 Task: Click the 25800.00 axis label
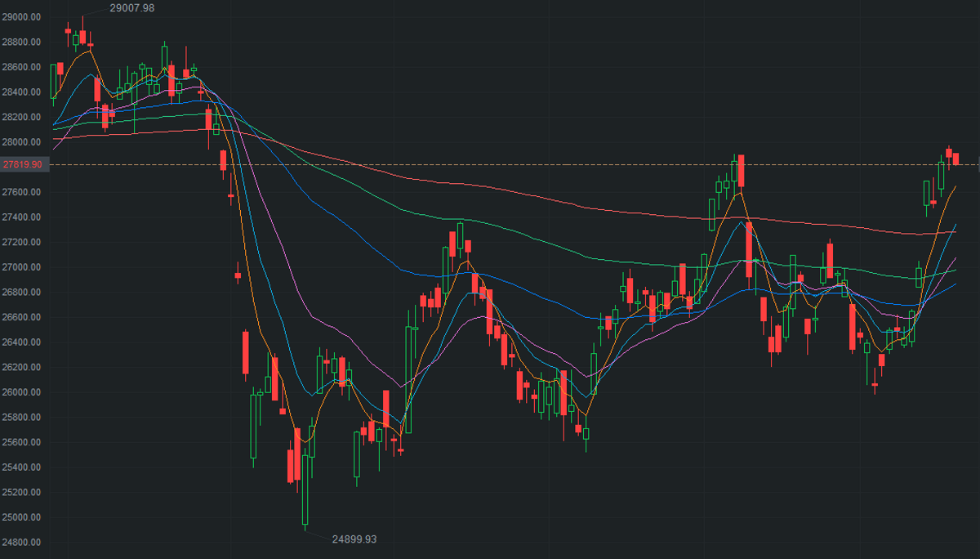[22, 418]
